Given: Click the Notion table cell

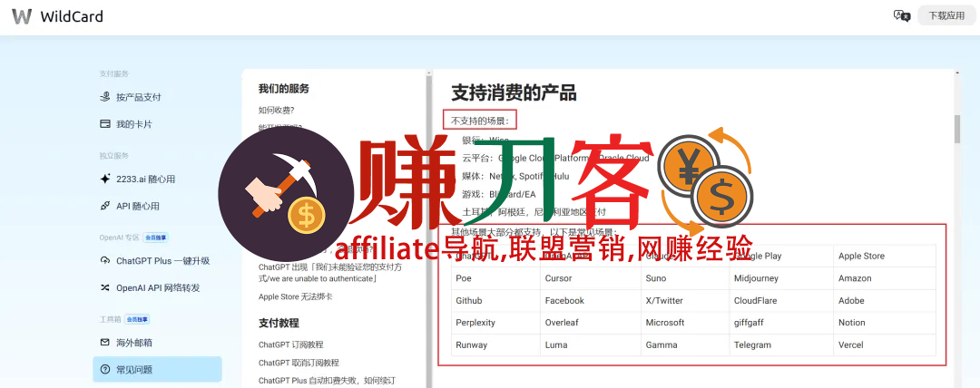Looking at the screenshot, I should pos(885,323).
